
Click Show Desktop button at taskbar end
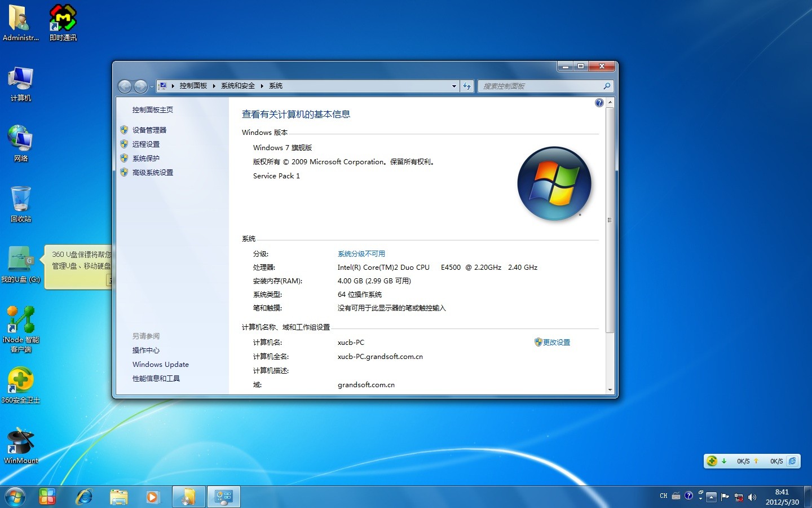point(807,497)
